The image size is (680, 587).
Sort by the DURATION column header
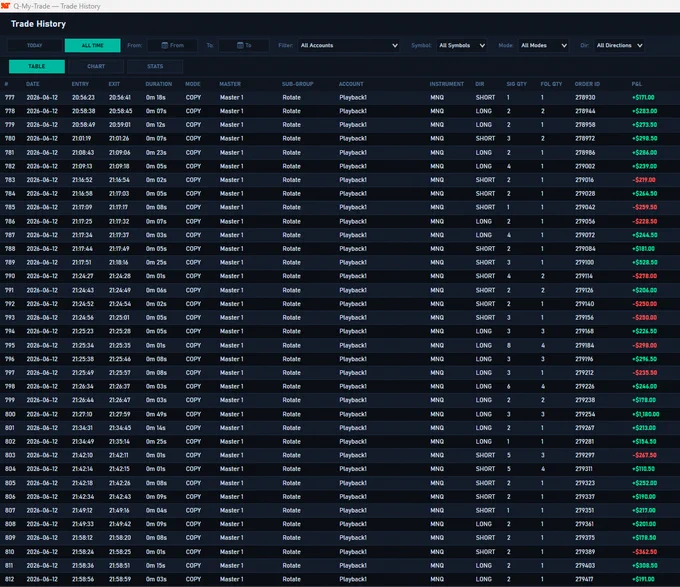tap(159, 84)
